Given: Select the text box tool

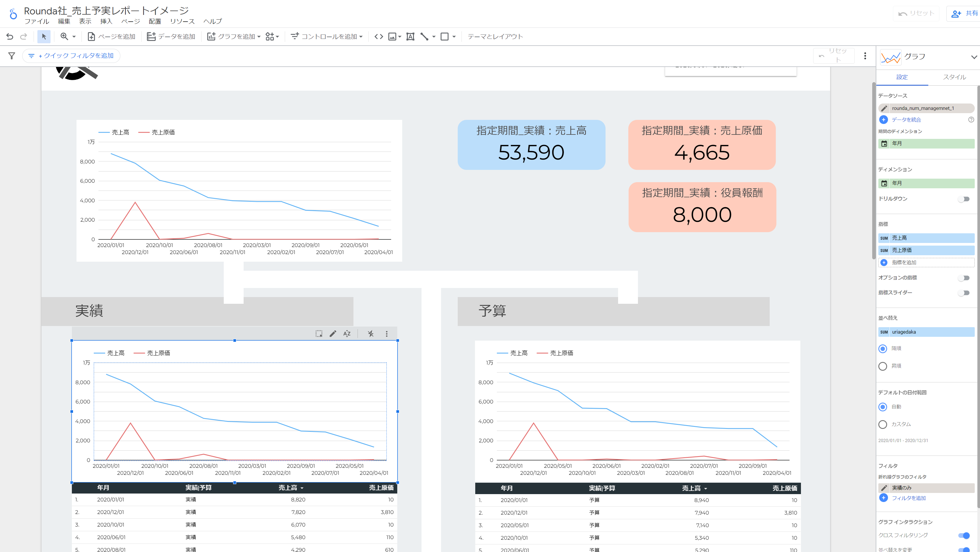Looking at the screenshot, I should tap(410, 37).
